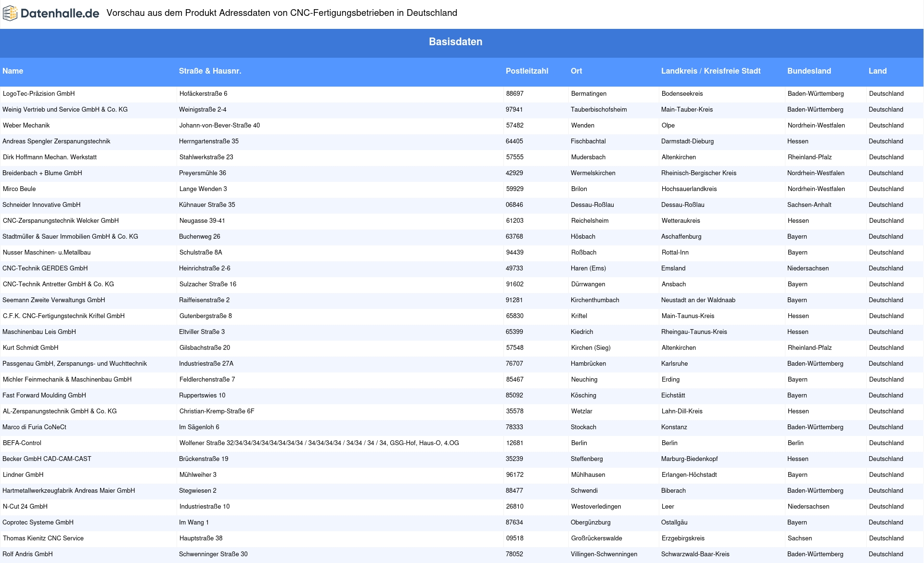The height and width of the screenshot is (563, 924).
Task: Click the Datenhalle.de logo icon
Action: coord(10,13)
